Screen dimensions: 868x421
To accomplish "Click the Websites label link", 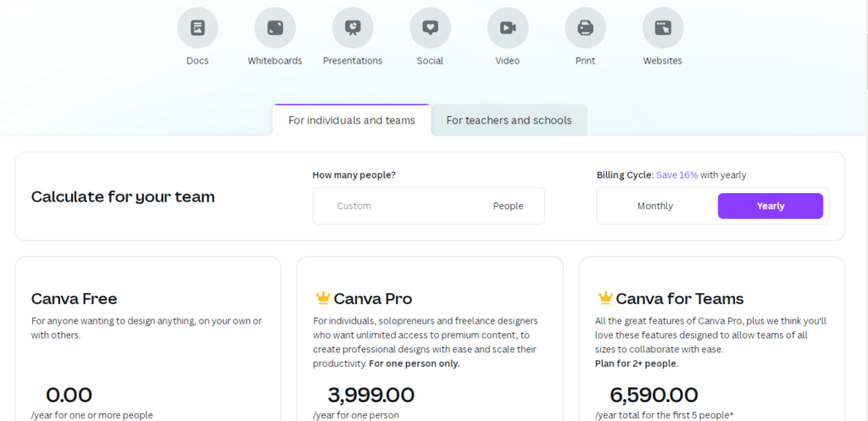I will [x=663, y=61].
